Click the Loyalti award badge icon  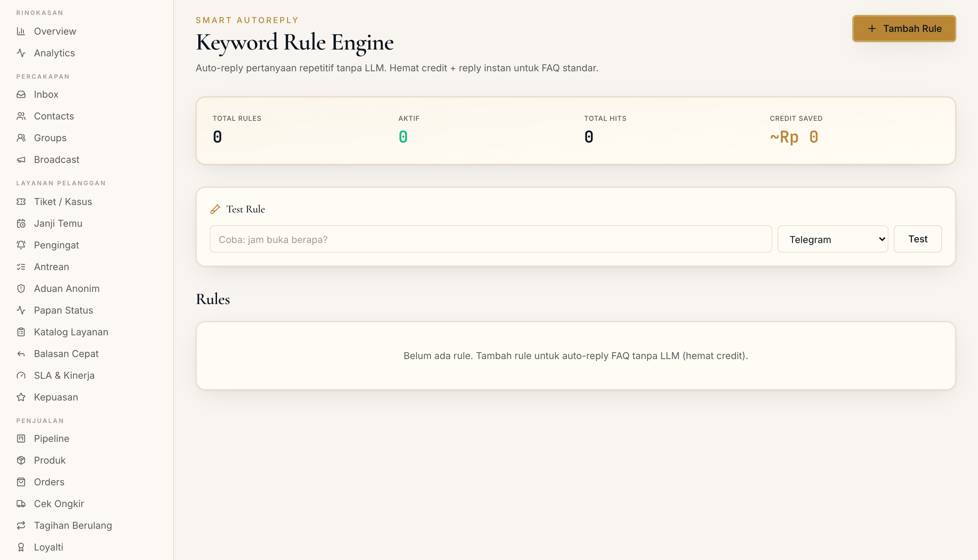(x=21, y=547)
